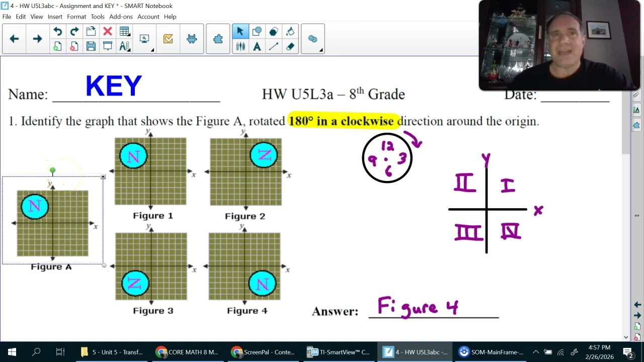Select the Shapes tool
Screen dimensions: 644x362
coord(257,32)
